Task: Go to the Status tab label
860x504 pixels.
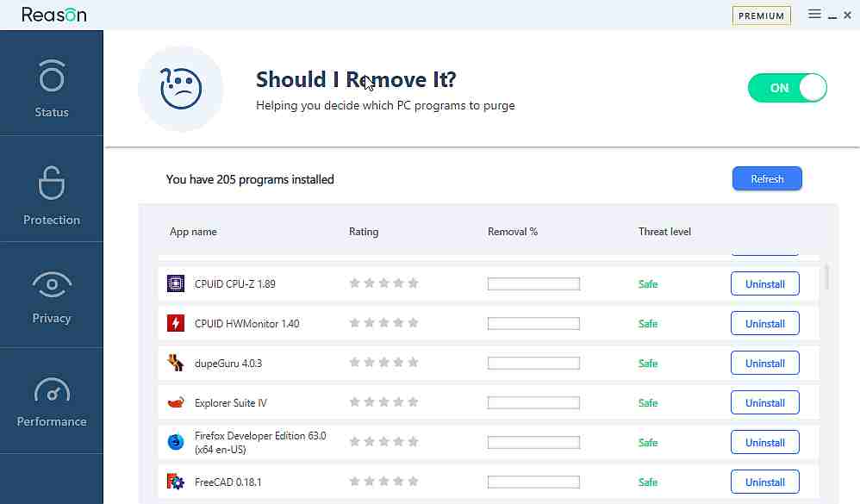Action: [52, 112]
